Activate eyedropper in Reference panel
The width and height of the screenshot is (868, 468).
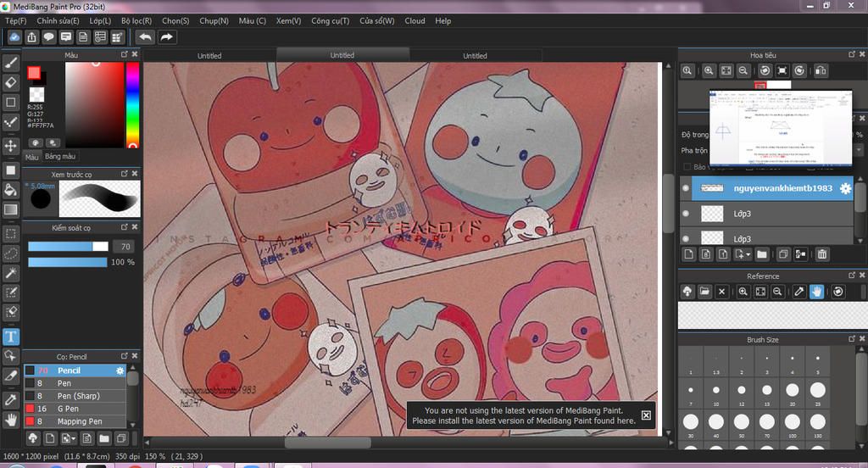(x=798, y=292)
